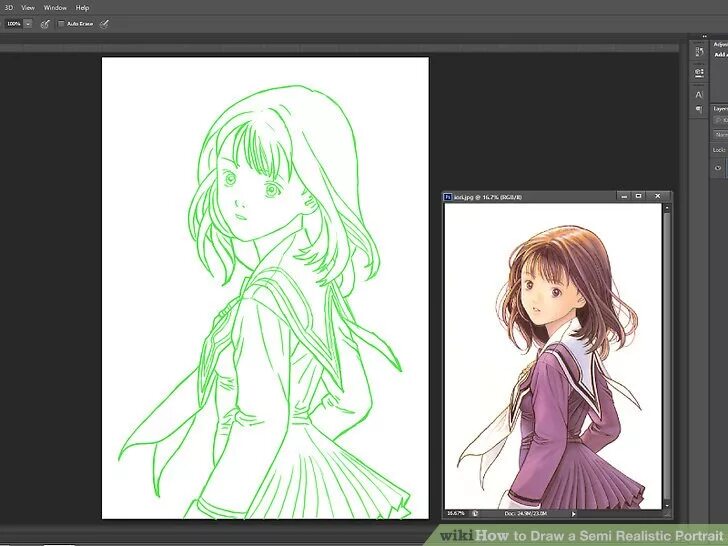Screen dimensions: 728x546
Task: Open the 3D menu
Action: point(8,7)
